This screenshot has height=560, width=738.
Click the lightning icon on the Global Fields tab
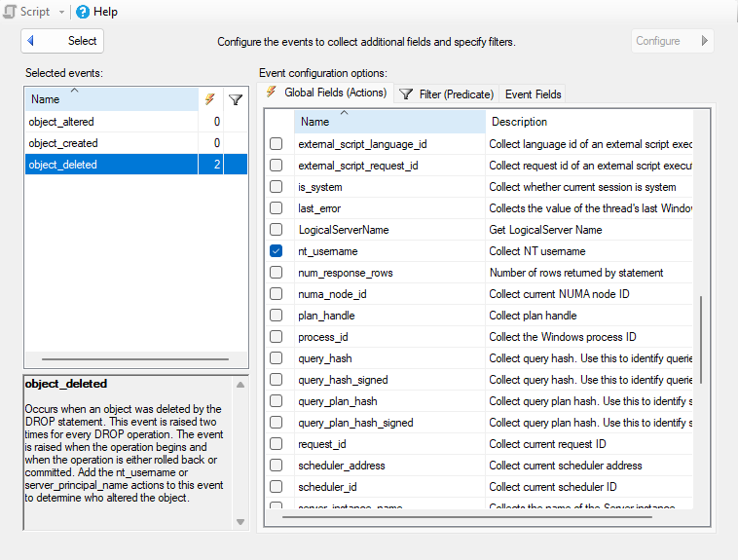coord(271,92)
